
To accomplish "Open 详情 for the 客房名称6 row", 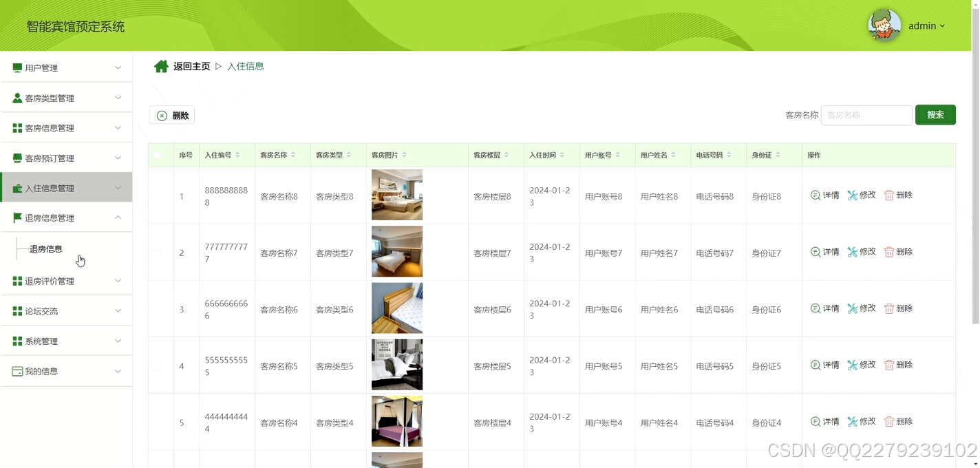I will click(824, 308).
